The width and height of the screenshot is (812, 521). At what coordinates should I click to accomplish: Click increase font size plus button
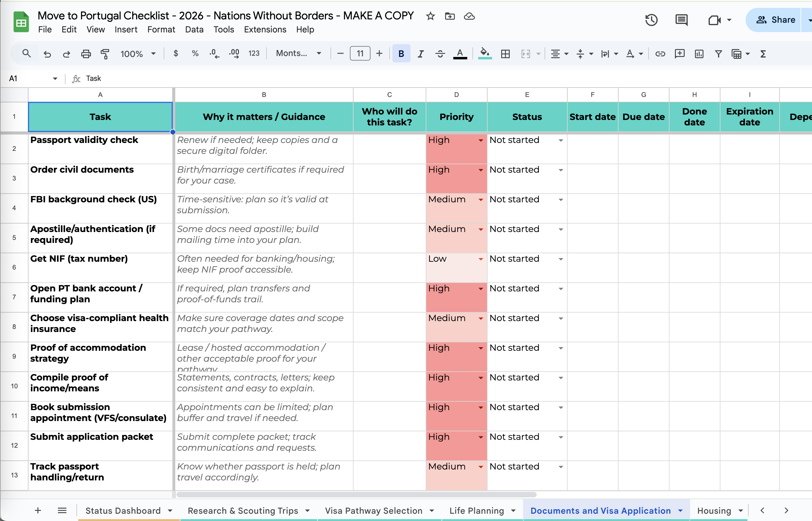click(x=379, y=53)
